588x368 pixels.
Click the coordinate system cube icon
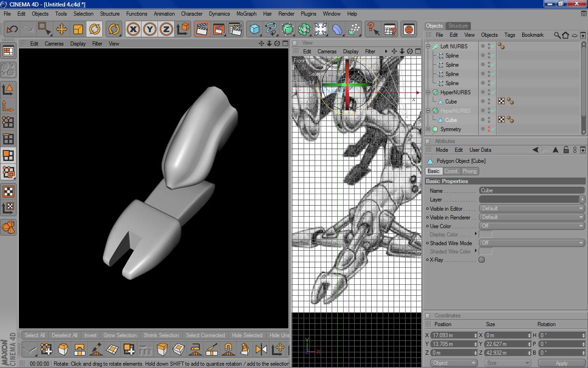pyautogui.click(x=183, y=29)
